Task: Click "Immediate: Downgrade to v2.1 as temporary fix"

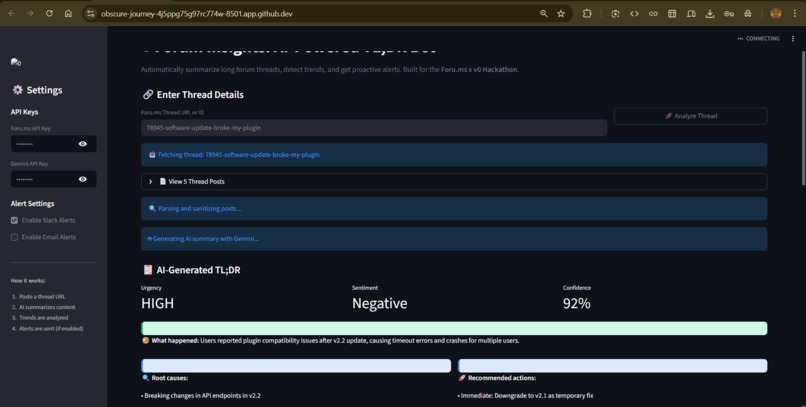Action: (525, 396)
